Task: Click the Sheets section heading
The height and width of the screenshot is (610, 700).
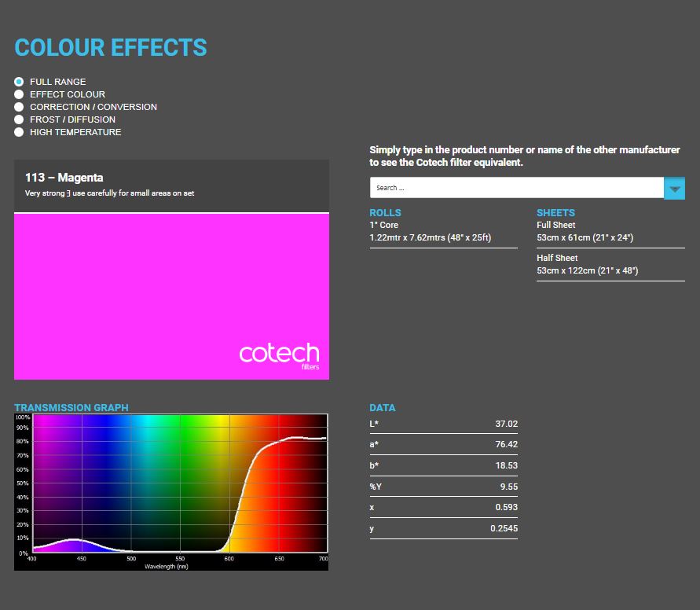Action: tap(555, 213)
